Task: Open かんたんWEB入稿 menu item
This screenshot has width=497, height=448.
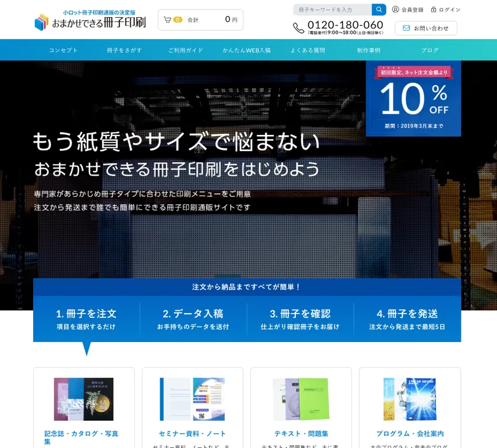Action: coord(247,50)
